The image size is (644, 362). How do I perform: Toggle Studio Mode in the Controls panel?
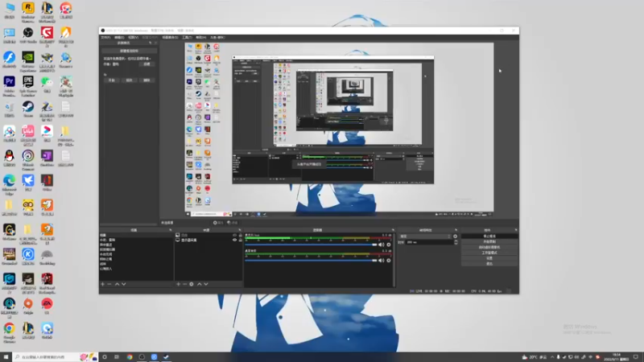489,253
